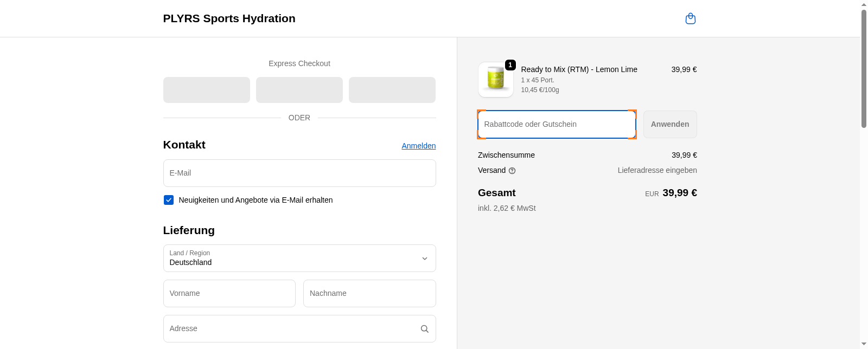Go to the PLYRS Sports Hydration store title
The height and width of the screenshot is (349, 868).
click(x=229, y=18)
